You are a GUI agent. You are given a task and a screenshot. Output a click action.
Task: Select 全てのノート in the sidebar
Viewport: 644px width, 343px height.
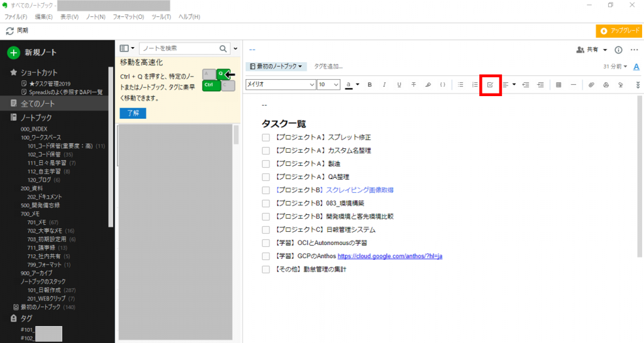[54, 104]
